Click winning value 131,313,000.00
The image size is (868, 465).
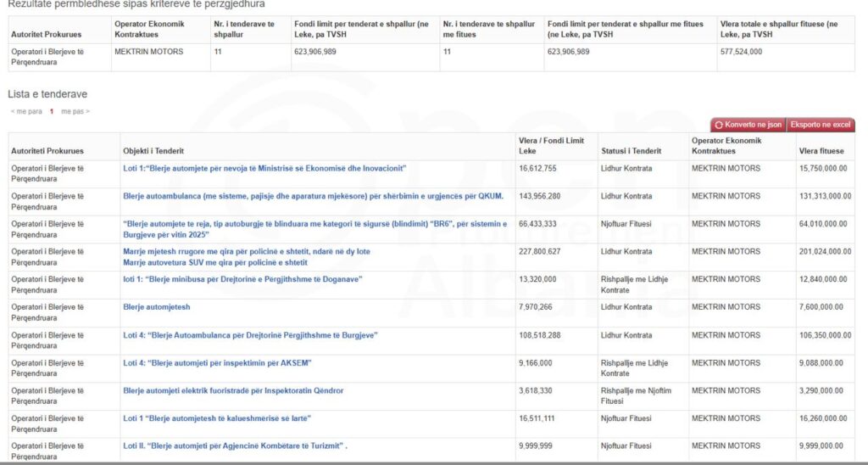[826, 196]
